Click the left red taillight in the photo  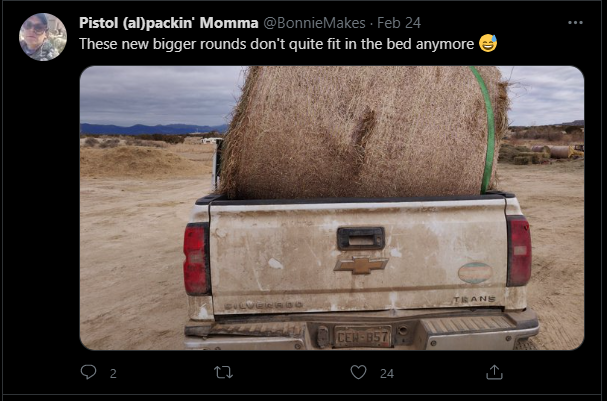click(x=197, y=259)
